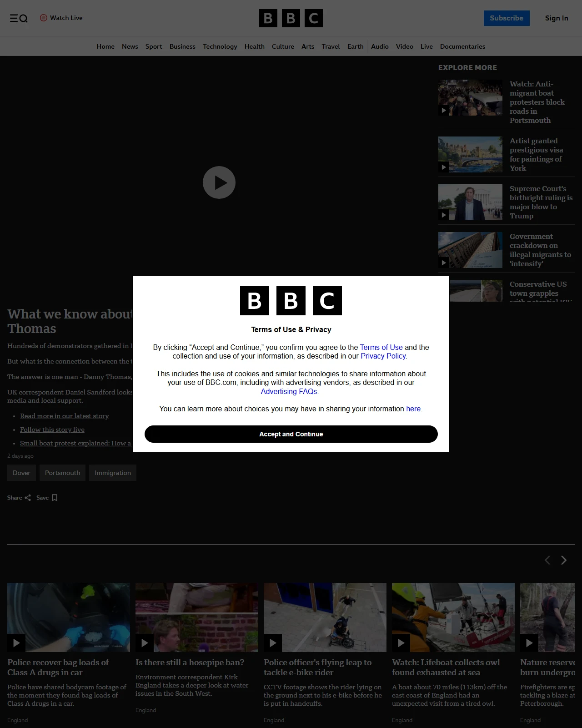Play icon on Government crackdown thumbnail
This screenshot has width=582, height=728.
(x=444, y=263)
